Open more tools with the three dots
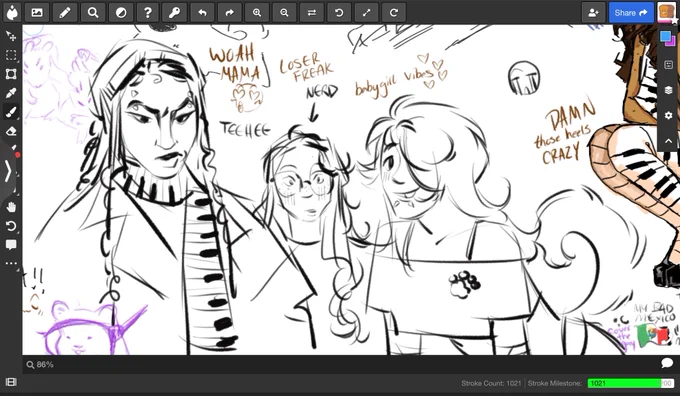 tap(11, 263)
